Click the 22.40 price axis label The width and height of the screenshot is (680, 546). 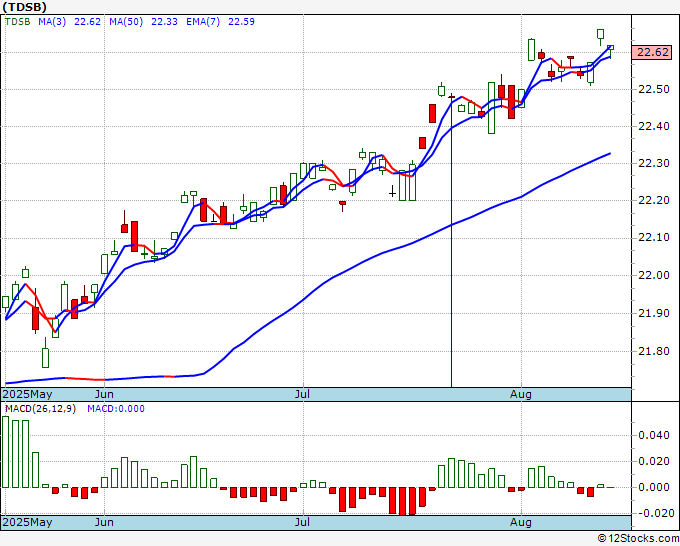[654, 126]
